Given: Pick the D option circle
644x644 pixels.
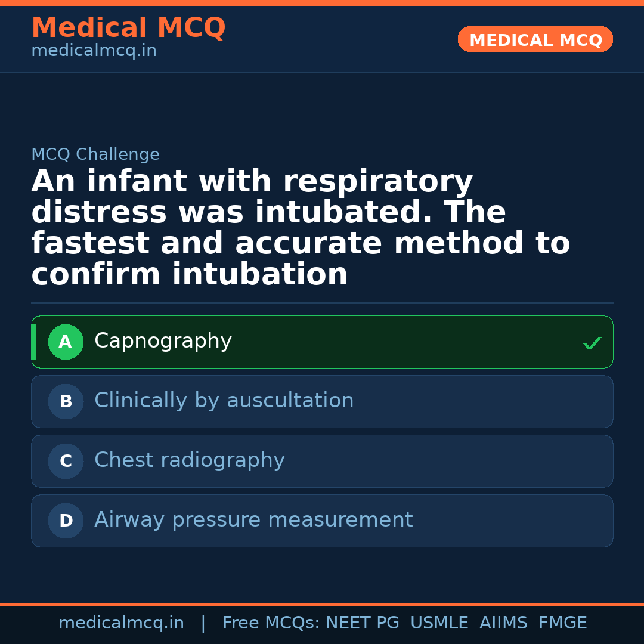Looking at the screenshot, I should click(x=66, y=521).
